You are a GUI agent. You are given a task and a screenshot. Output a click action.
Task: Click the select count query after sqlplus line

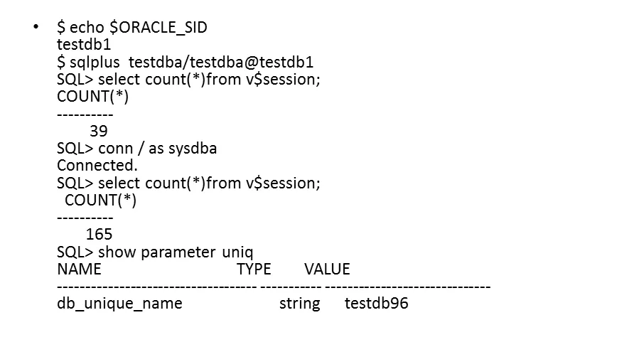pos(188,80)
